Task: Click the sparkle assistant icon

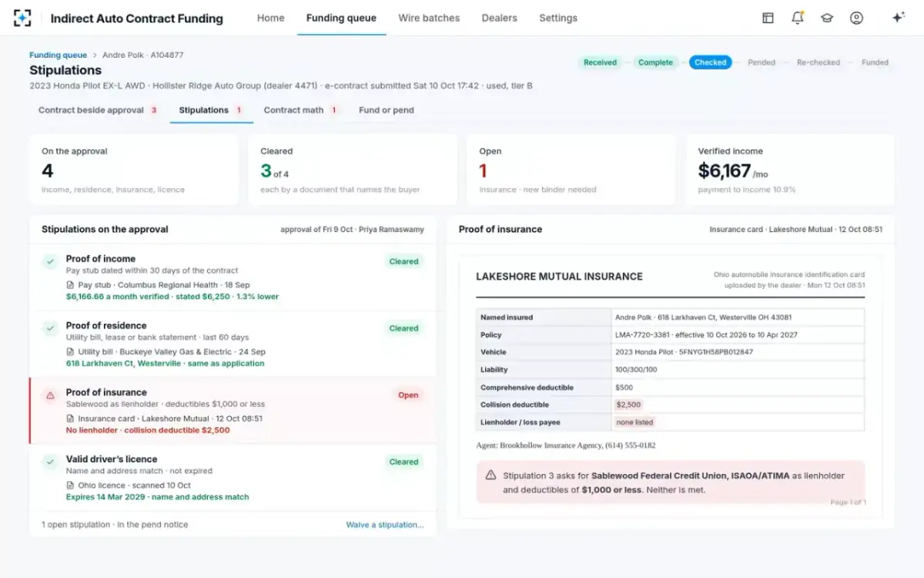Action: pos(898,18)
